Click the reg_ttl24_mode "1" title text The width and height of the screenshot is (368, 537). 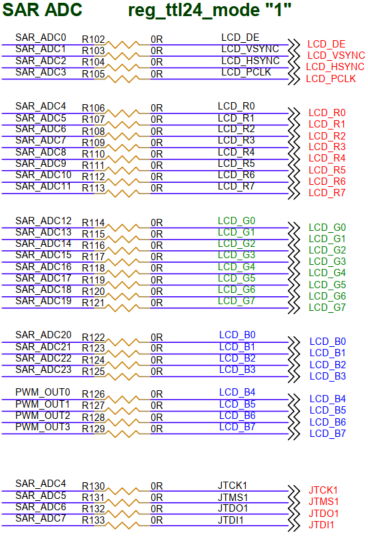coord(210,10)
